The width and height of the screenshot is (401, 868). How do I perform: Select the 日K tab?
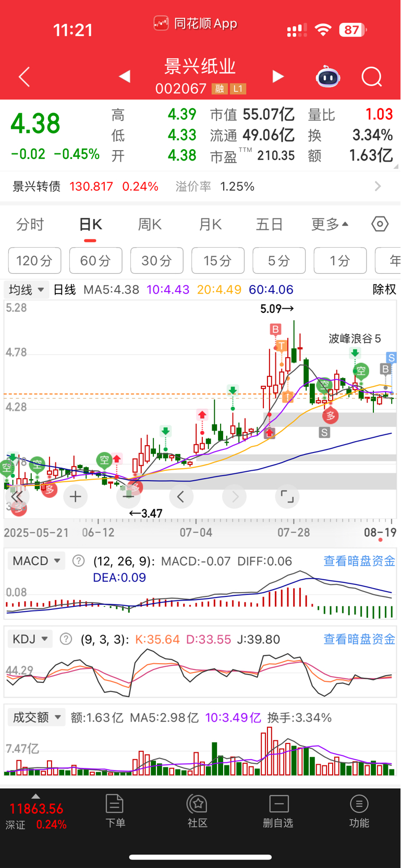[90, 225]
